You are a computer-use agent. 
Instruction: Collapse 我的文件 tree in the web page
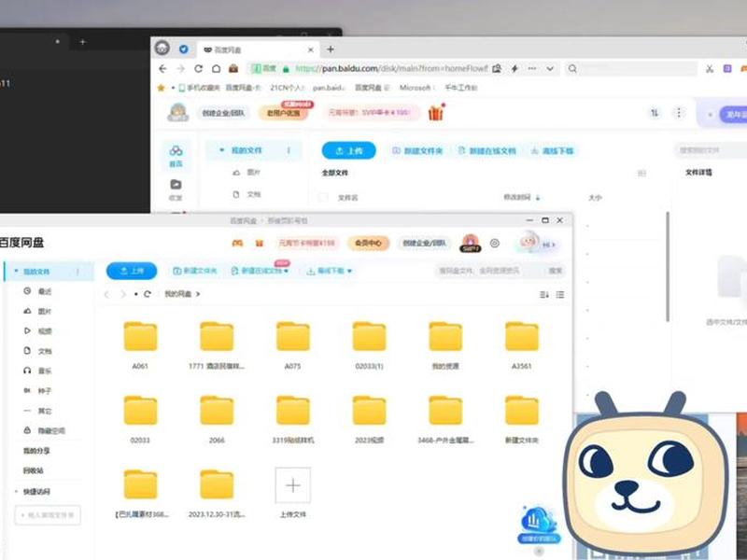(x=221, y=150)
